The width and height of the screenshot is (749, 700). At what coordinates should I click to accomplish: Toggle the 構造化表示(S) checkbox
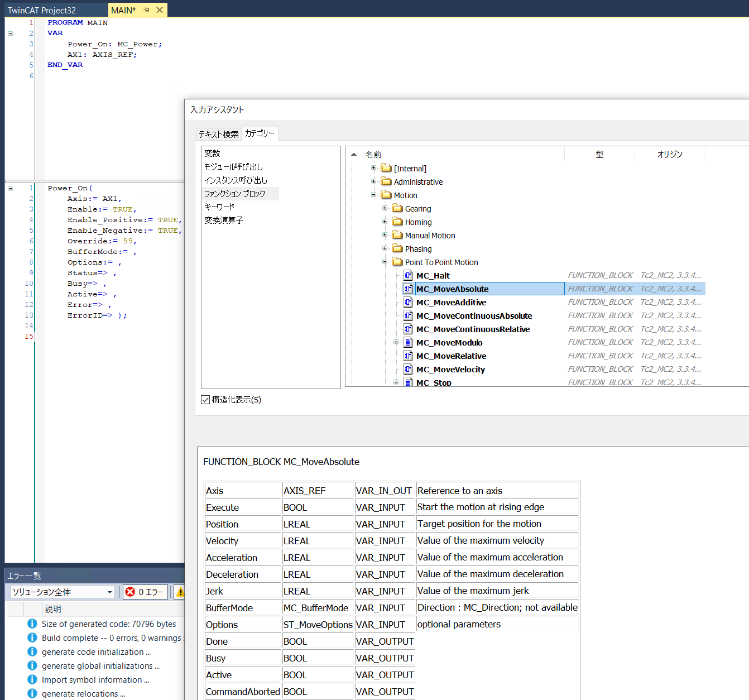tap(205, 400)
